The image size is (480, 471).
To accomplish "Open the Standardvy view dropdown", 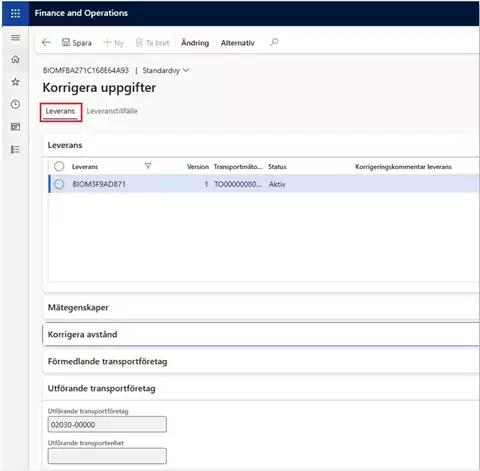I will pyautogui.click(x=166, y=70).
